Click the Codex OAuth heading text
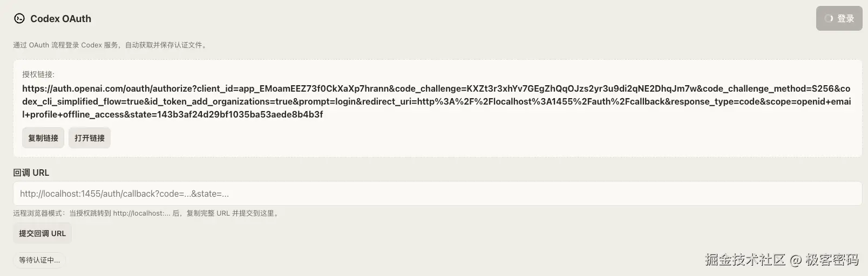Viewport: 868px width, 276px height. (60, 19)
